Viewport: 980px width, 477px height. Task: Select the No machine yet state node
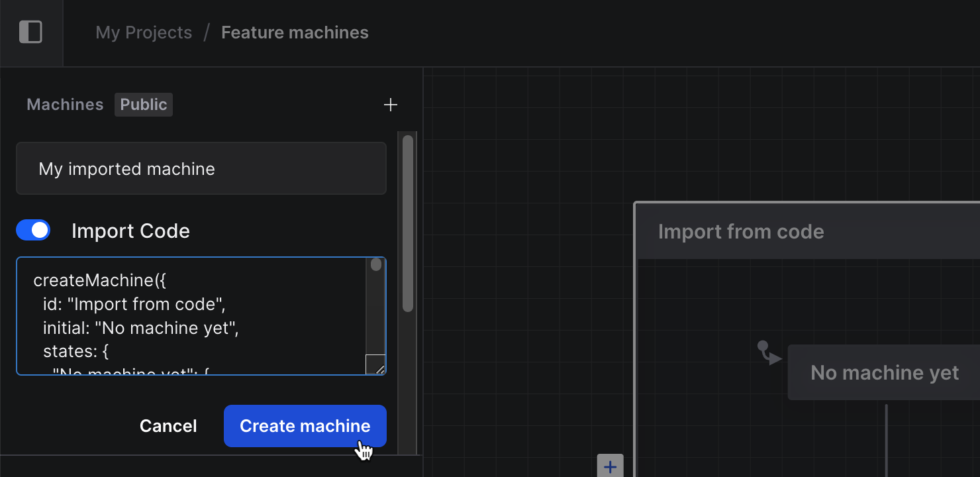[884, 372]
